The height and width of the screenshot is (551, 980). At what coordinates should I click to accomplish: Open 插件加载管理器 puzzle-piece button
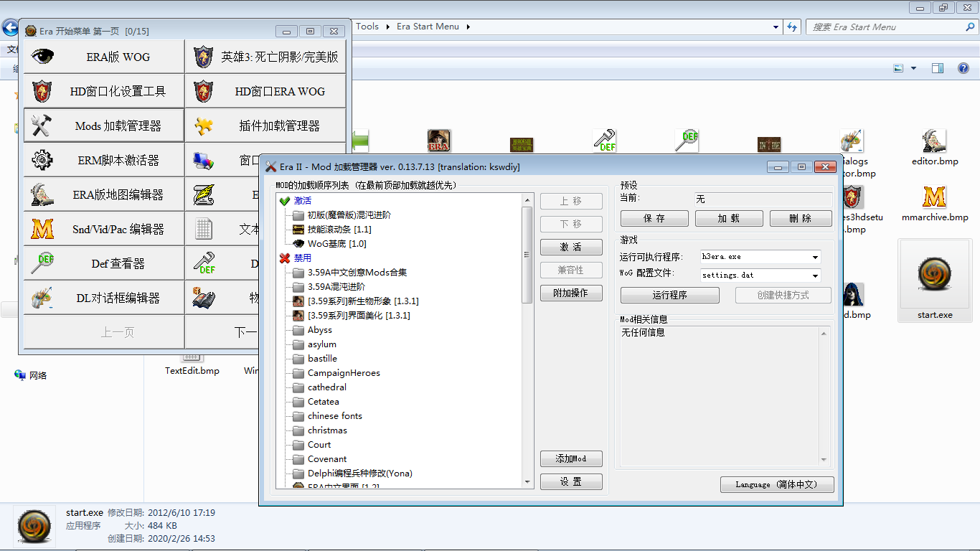coord(265,126)
